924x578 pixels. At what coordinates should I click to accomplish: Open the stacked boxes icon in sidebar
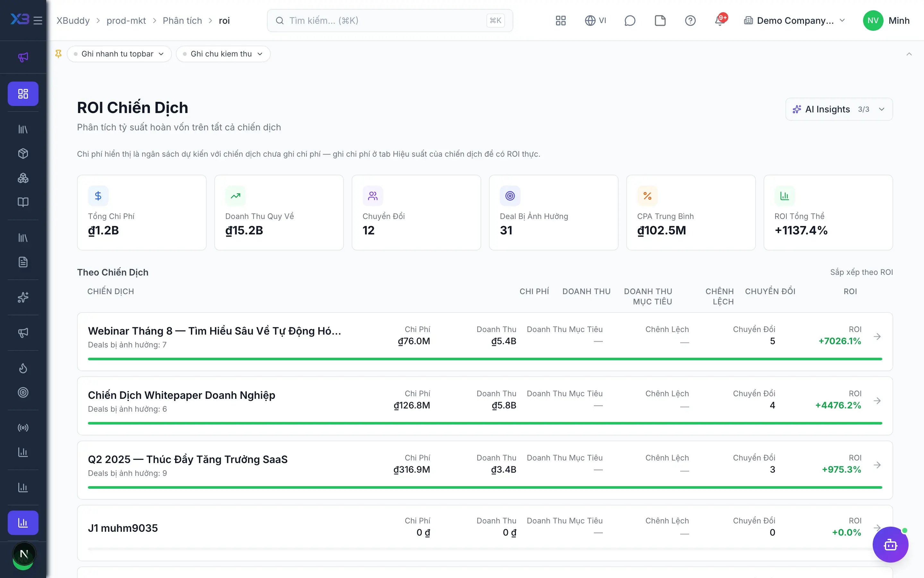23,178
